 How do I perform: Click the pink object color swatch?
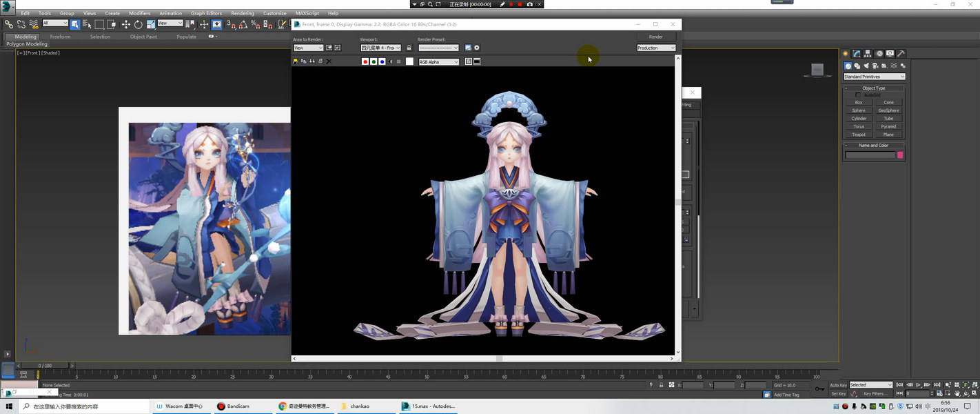900,155
